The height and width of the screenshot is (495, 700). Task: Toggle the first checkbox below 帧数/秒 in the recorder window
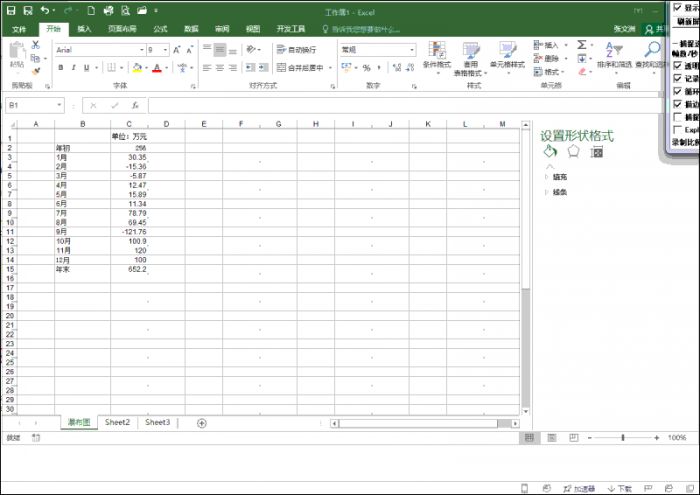[678, 66]
